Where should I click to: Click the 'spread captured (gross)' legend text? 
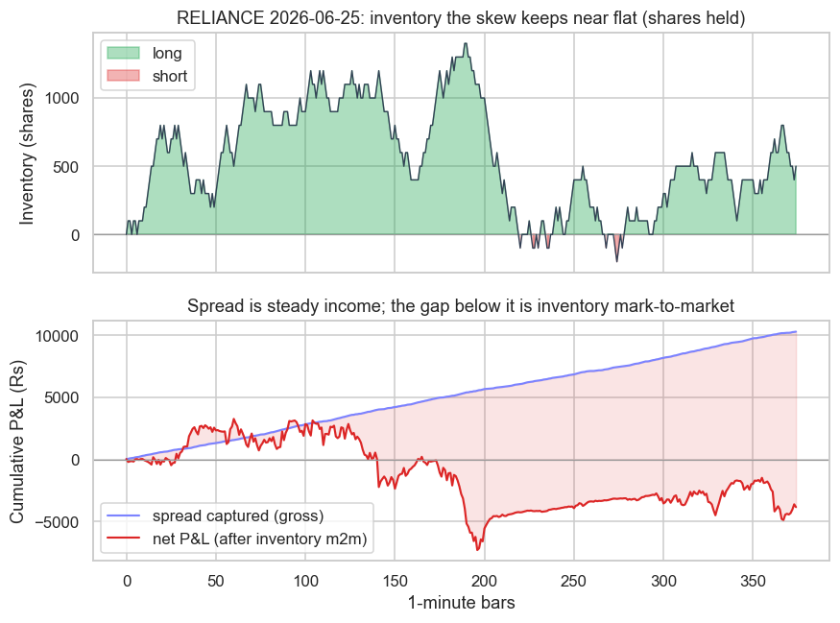click(x=238, y=515)
